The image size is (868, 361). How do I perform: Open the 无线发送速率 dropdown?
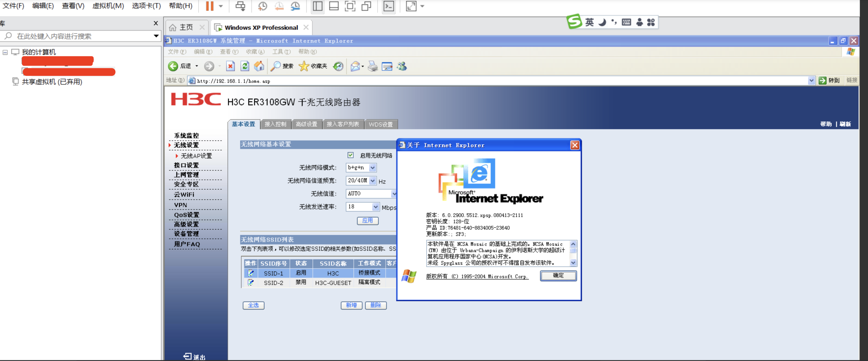coord(375,207)
